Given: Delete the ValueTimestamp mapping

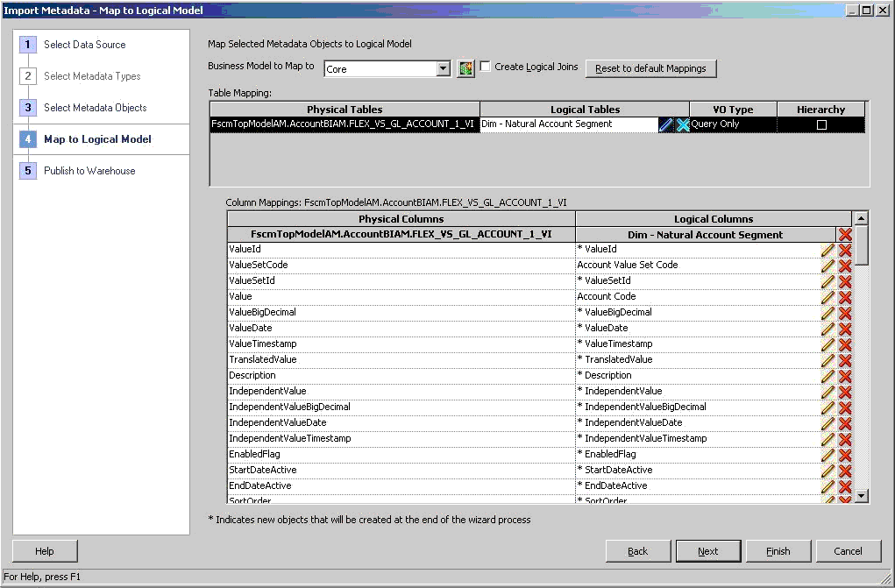Looking at the screenshot, I should pos(845,344).
